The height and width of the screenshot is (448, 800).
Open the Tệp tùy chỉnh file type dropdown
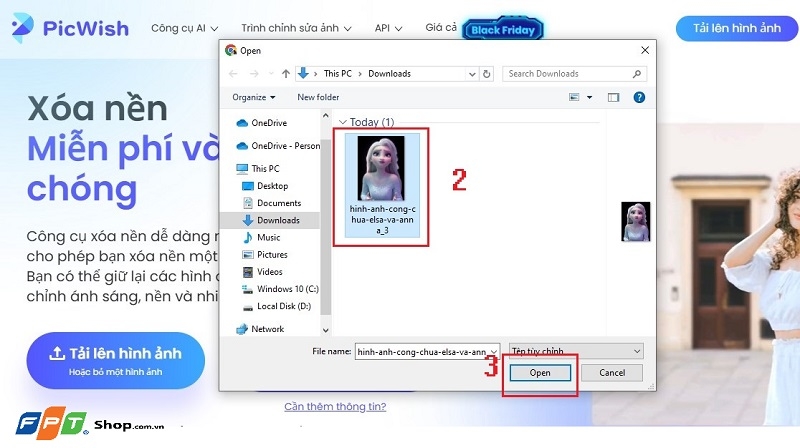click(x=576, y=351)
